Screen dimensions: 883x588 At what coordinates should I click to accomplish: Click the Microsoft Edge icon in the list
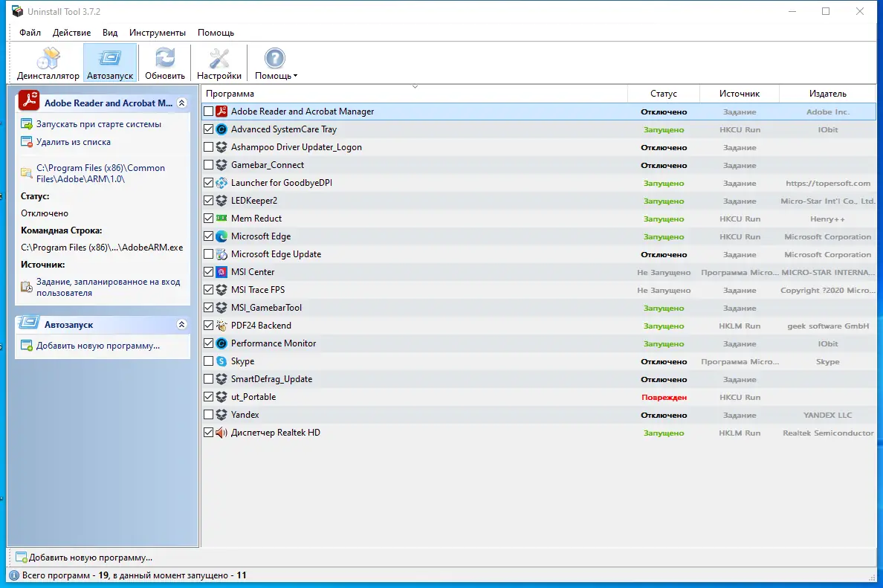(222, 236)
